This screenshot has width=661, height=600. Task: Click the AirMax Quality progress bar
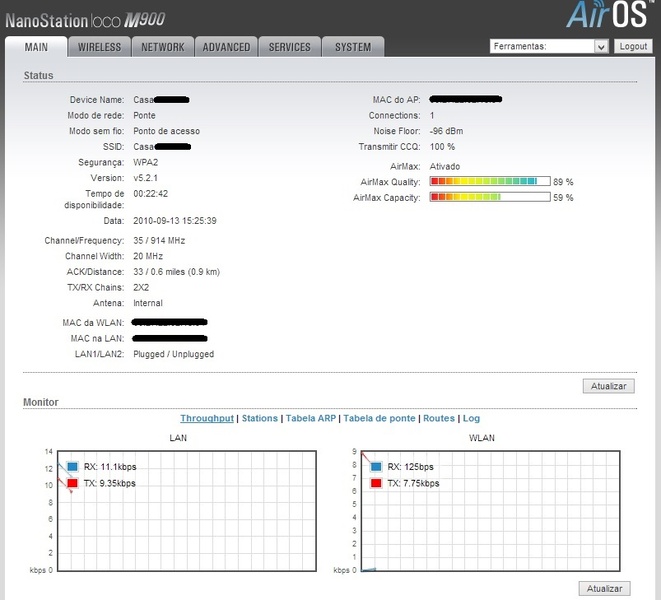pos(490,181)
